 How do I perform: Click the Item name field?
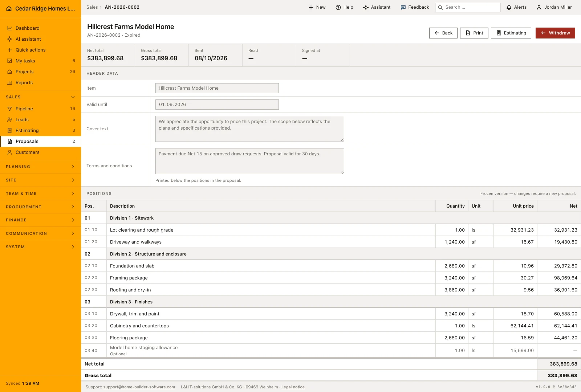[217, 88]
